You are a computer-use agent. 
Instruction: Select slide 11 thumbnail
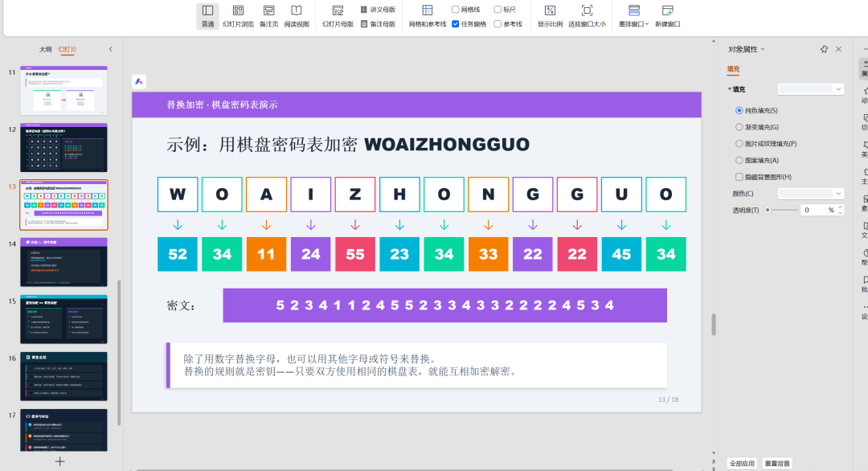(63, 91)
